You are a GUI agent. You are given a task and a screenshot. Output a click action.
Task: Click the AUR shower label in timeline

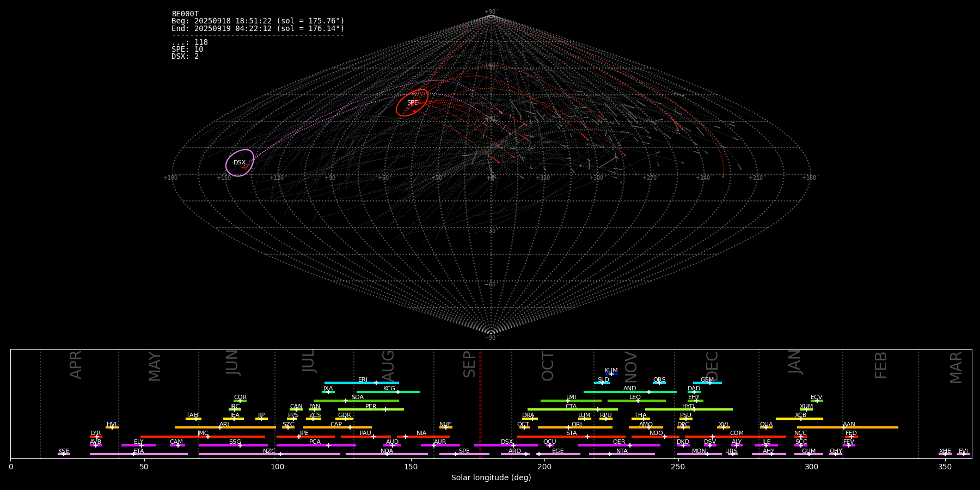440,442
